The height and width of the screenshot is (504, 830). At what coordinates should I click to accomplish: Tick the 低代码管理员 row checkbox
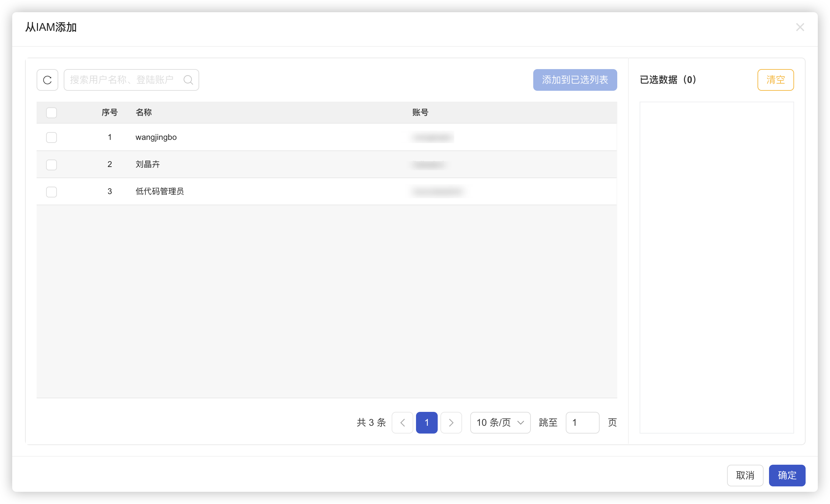(x=51, y=192)
